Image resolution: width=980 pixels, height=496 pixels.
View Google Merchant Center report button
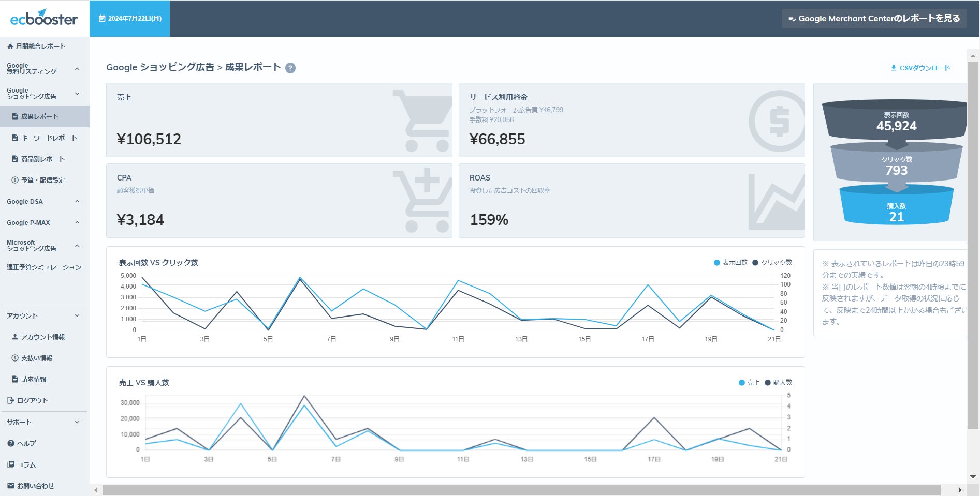pyautogui.click(x=874, y=19)
